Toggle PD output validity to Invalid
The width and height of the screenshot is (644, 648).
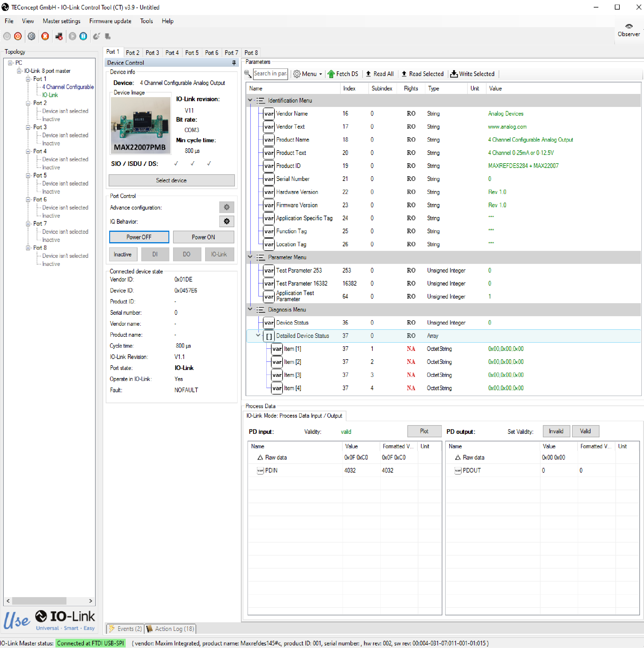(x=554, y=431)
